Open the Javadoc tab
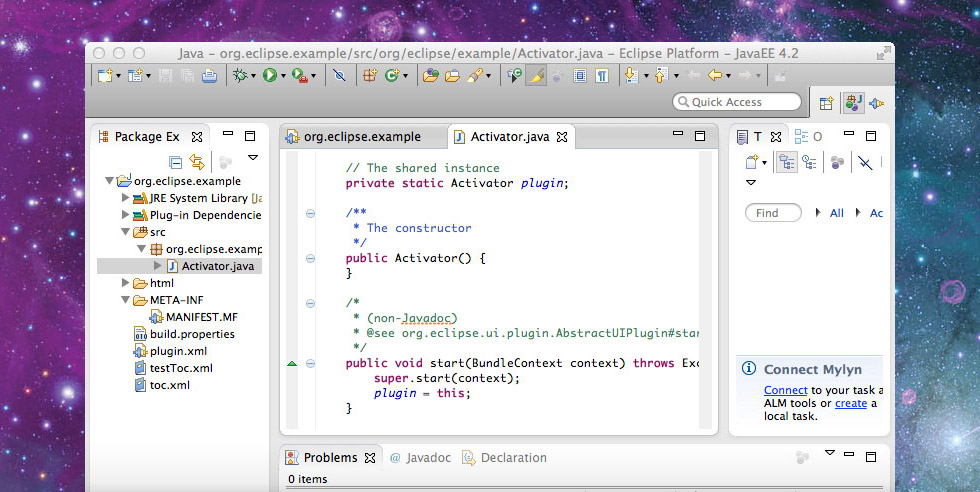 [x=428, y=458]
